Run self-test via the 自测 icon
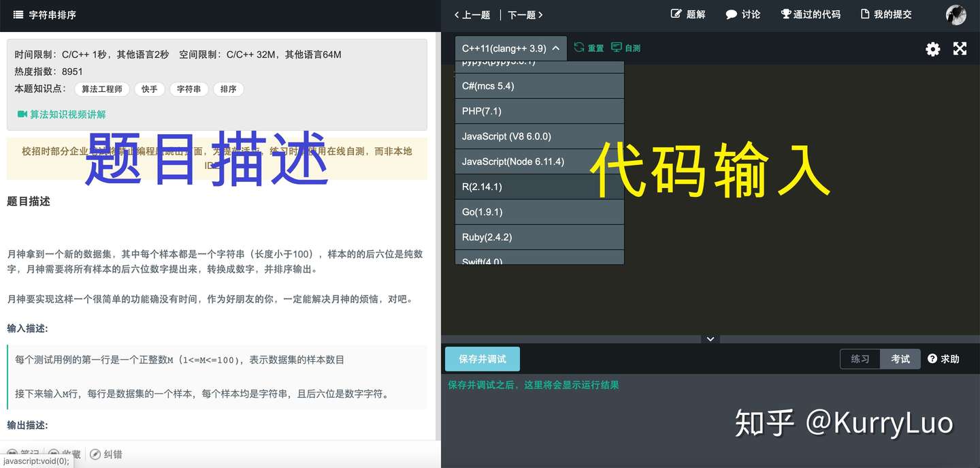 625,48
